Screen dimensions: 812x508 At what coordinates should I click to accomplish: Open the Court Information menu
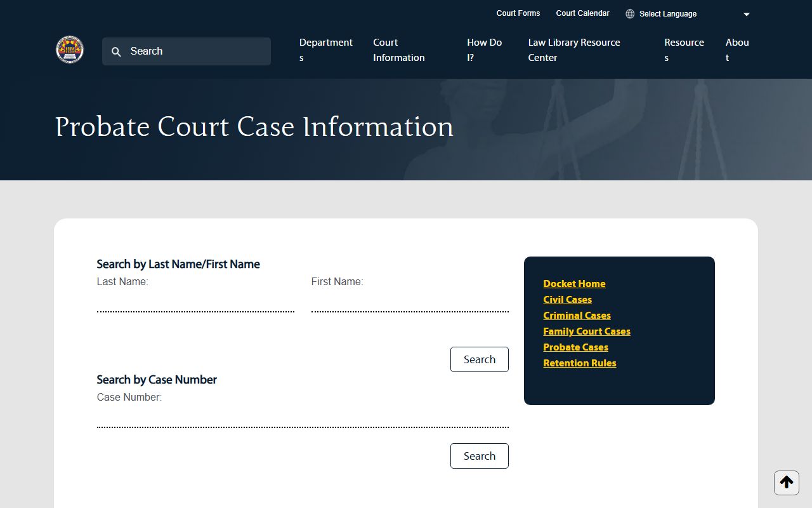click(399, 50)
